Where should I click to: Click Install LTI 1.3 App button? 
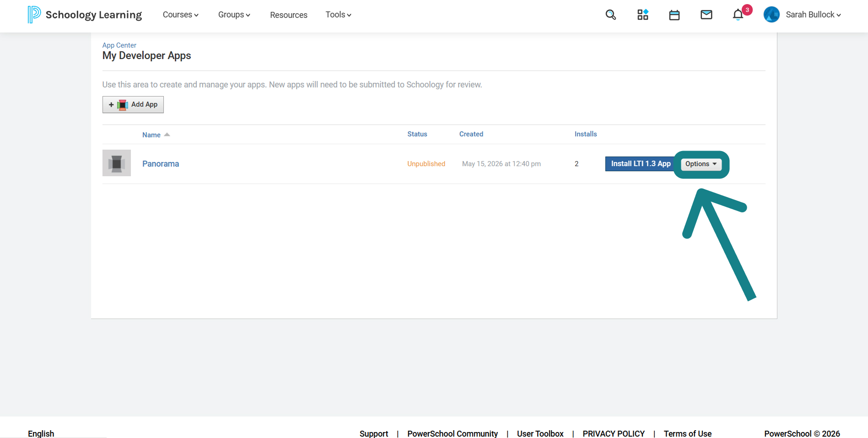click(641, 164)
